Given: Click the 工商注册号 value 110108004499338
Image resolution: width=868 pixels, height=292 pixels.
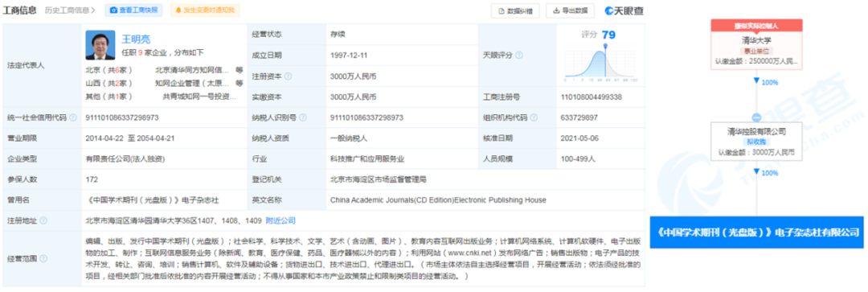Looking at the screenshot, I should pyautogui.click(x=591, y=97).
